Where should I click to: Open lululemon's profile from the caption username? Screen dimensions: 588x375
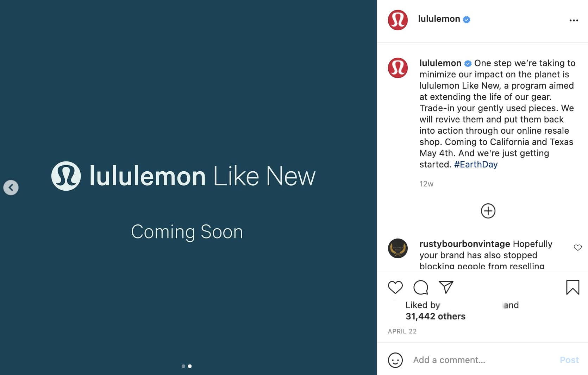point(441,63)
